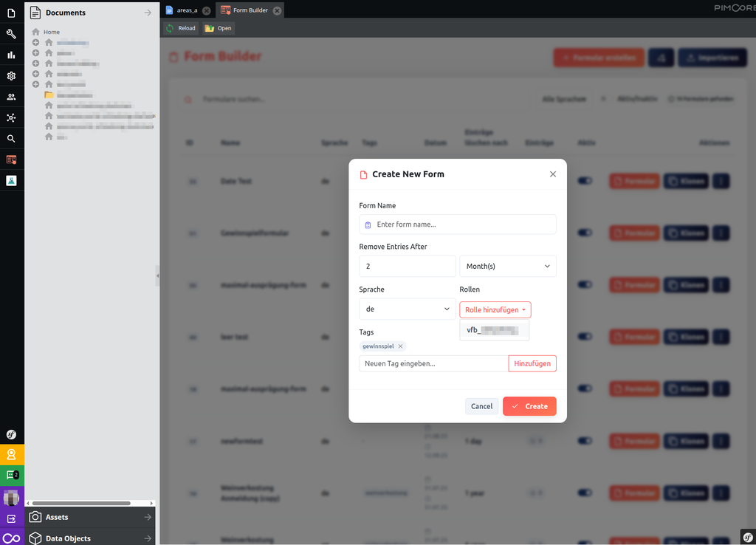Image resolution: width=756 pixels, height=545 pixels.
Task: Click the Create button
Action: pyautogui.click(x=529, y=406)
